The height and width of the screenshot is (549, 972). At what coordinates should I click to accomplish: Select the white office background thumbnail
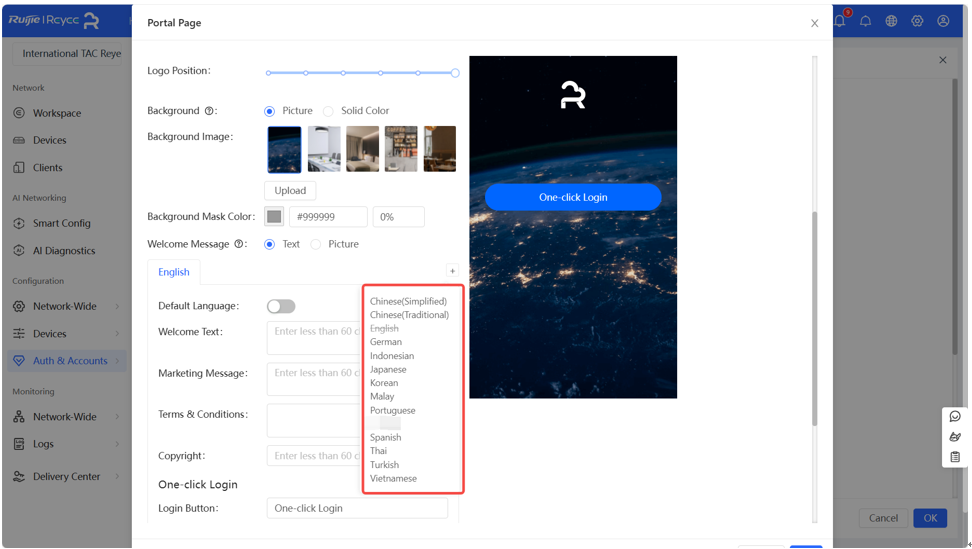(x=324, y=149)
